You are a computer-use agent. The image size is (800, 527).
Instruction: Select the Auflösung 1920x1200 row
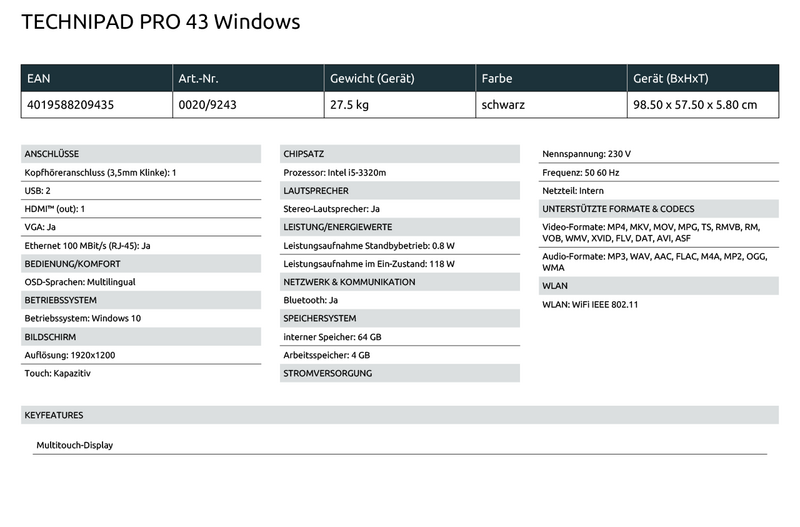(x=68, y=355)
